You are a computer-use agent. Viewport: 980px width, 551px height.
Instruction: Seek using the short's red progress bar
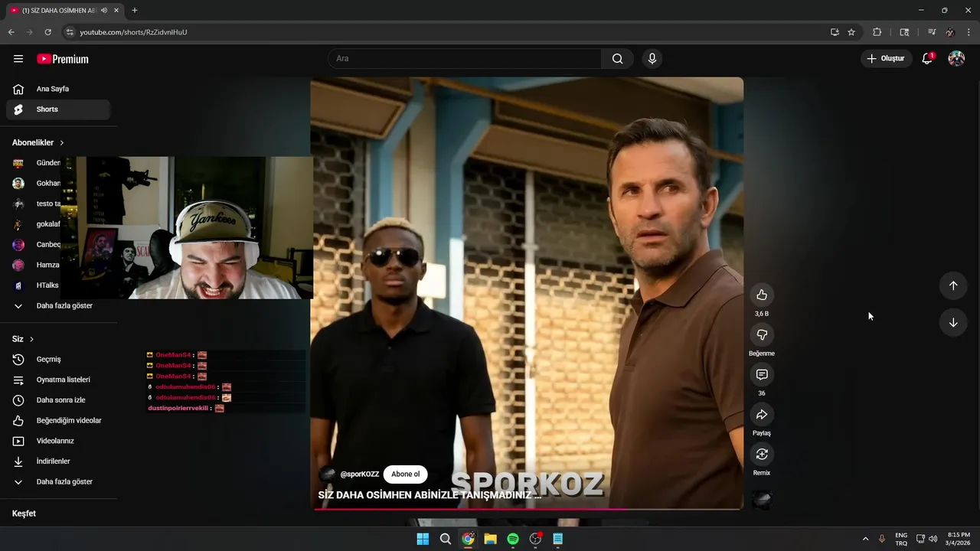[x=527, y=509]
